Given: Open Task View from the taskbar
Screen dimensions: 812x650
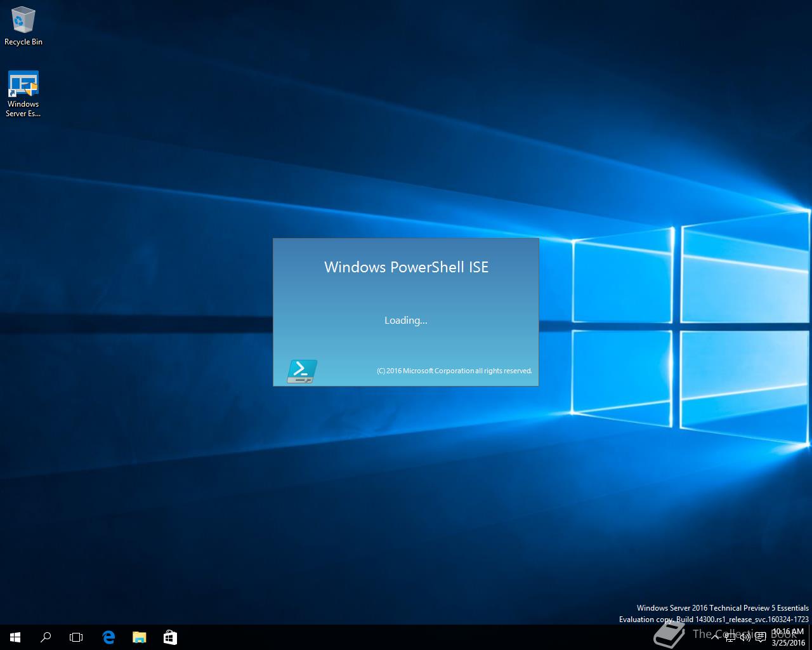Looking at the screenshot, I should (x=76, y=637).
